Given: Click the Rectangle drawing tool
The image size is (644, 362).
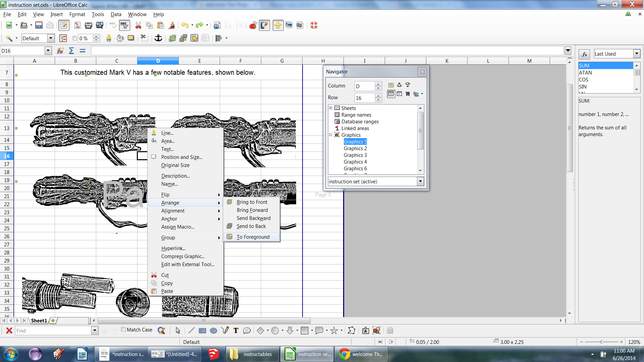Looking at the screenshot, I should click(x=202, y=330).
